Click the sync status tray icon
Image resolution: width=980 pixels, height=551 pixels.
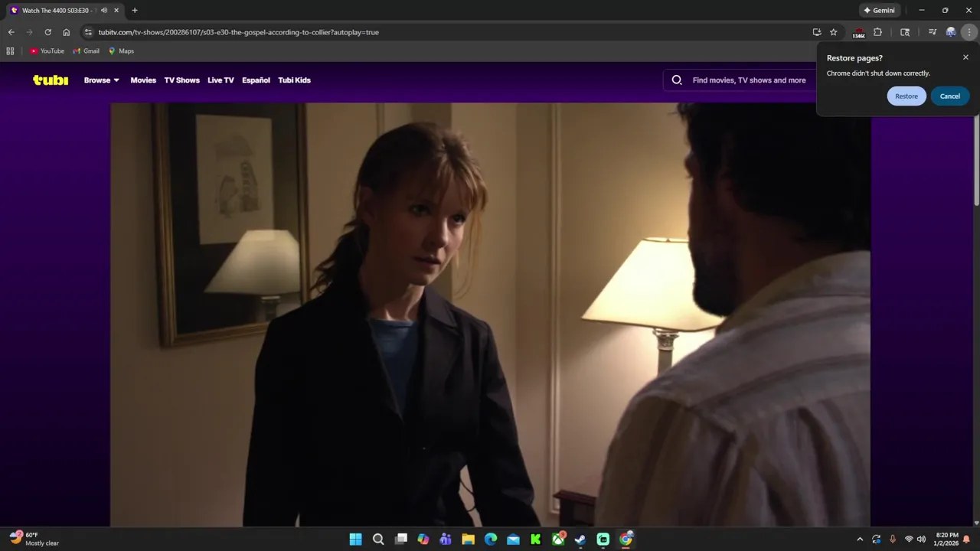click(876, 539)
